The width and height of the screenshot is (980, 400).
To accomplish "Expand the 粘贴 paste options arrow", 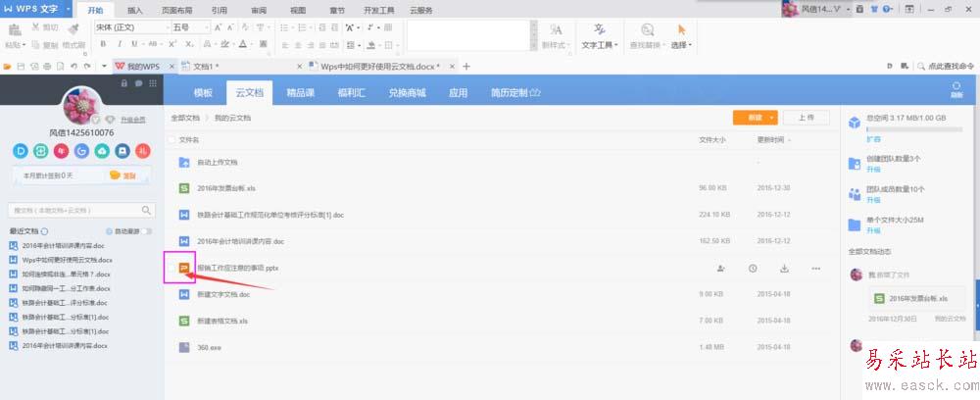I will [x=24, y=45].
